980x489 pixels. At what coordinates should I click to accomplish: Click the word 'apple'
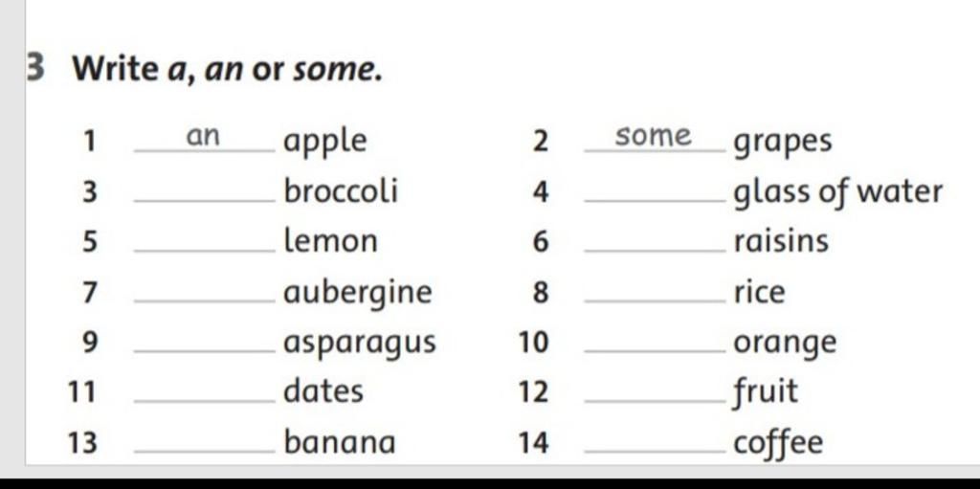pyautogui.click(x=325, y=143)
